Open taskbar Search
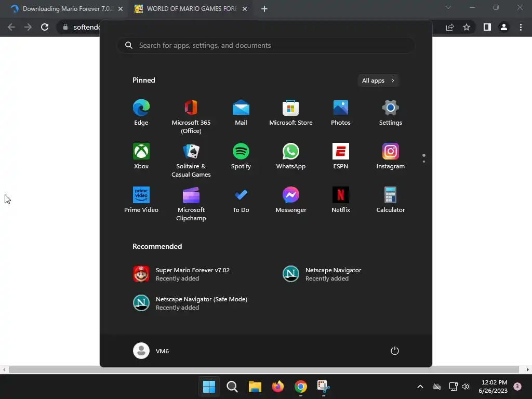 point(232,387)
